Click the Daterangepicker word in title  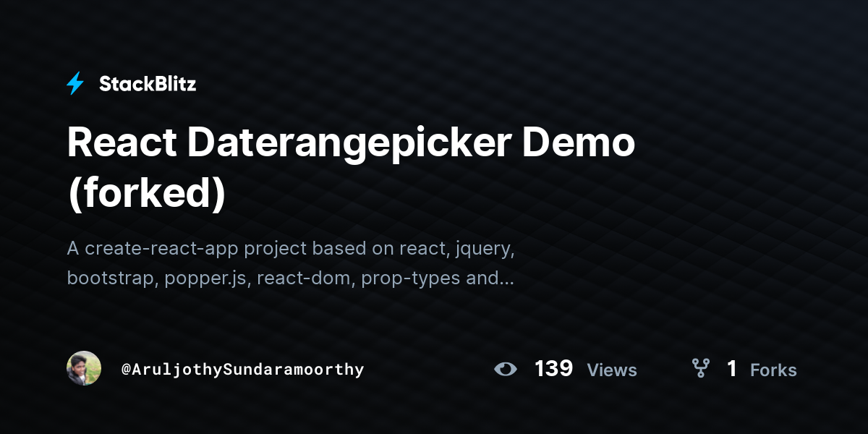pos(349,144)
